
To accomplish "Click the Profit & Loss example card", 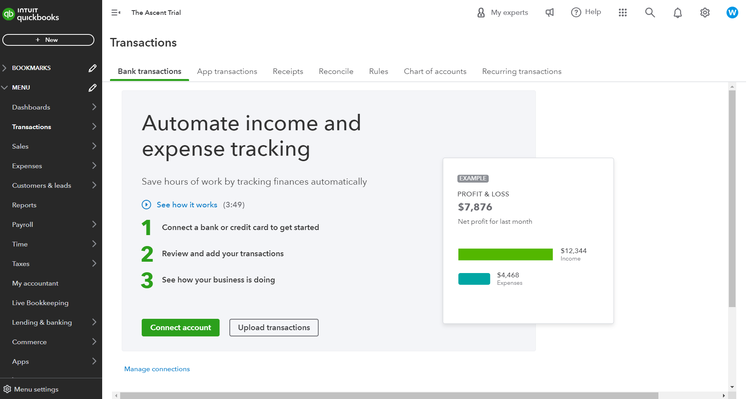I will point(528,241).
